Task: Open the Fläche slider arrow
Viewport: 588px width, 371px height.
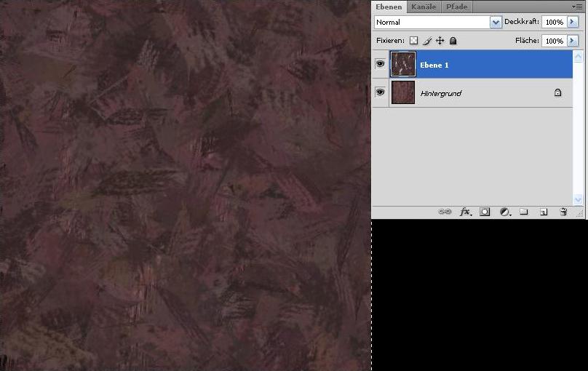Action: tap(573, 41)
